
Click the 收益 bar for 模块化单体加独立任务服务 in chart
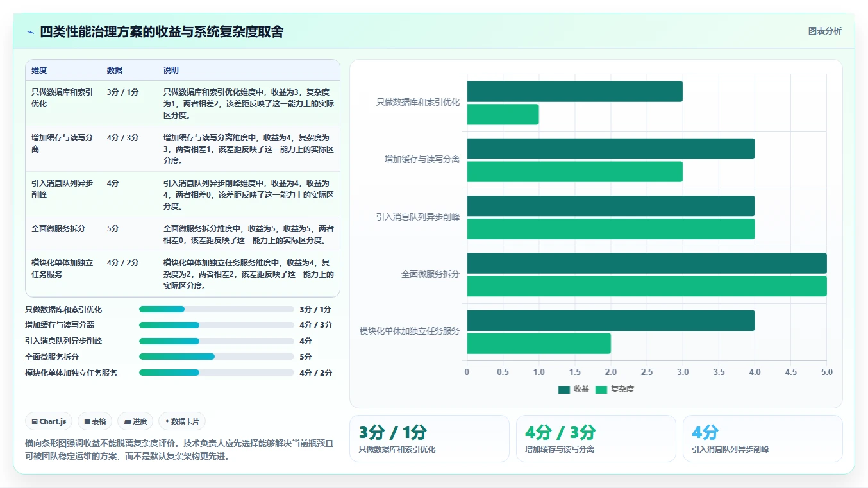610,321
